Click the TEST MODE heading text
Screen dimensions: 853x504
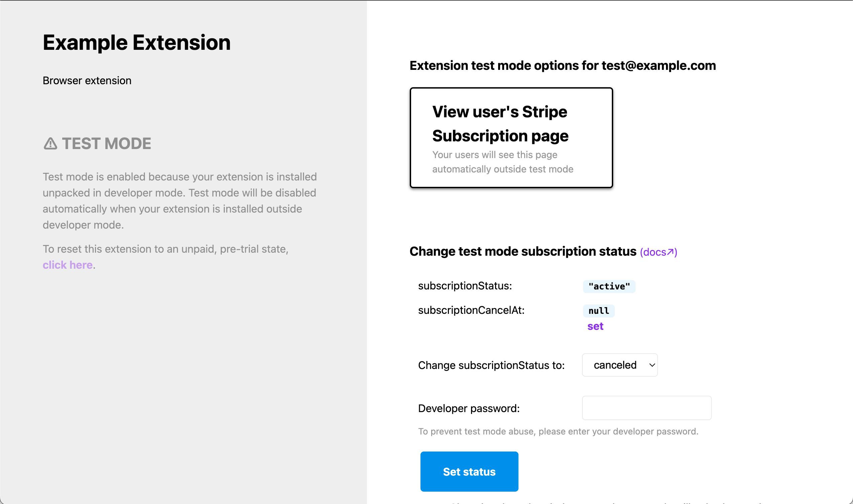coord(106,144)
